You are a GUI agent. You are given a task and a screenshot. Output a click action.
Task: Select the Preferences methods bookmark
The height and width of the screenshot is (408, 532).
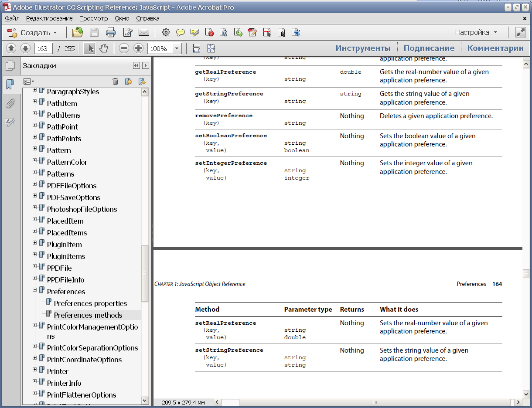88,315
